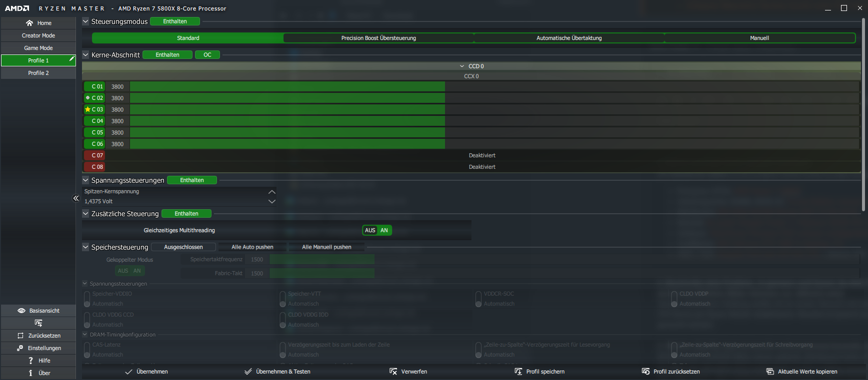Toggle core C 01 on or off
Image resolution: width=868 pixels, height=380 pixels.
point(94,86)
